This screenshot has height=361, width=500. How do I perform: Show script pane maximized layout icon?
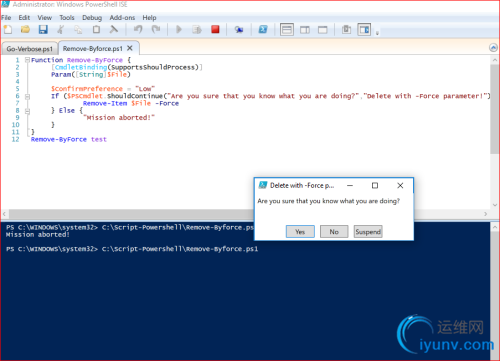pos(322,30)
